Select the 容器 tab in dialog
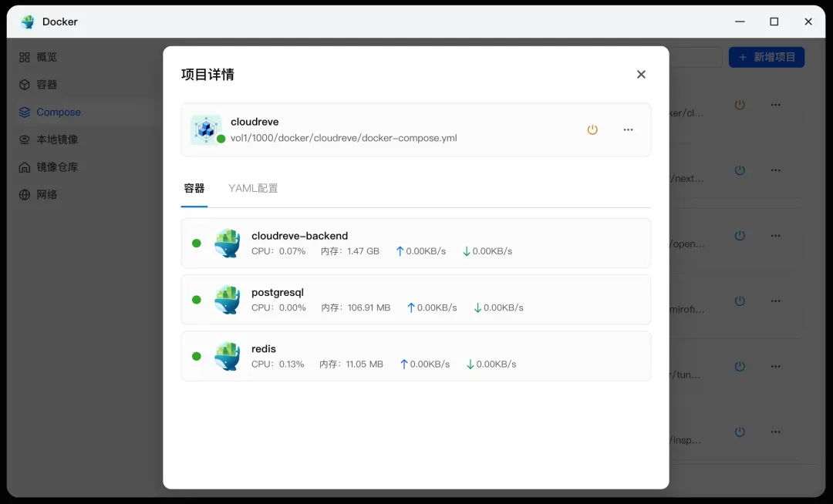This screenshot has height=504, width=833. 194,188
